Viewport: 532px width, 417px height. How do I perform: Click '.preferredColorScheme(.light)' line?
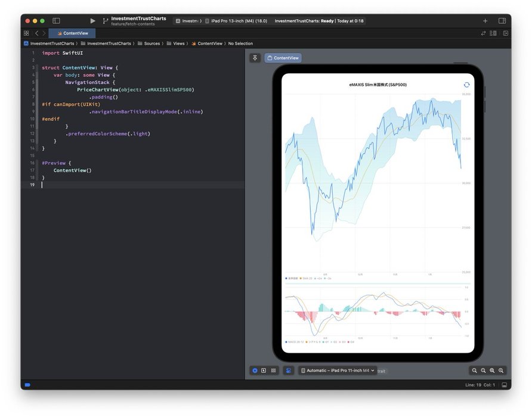tap(107, 133)
